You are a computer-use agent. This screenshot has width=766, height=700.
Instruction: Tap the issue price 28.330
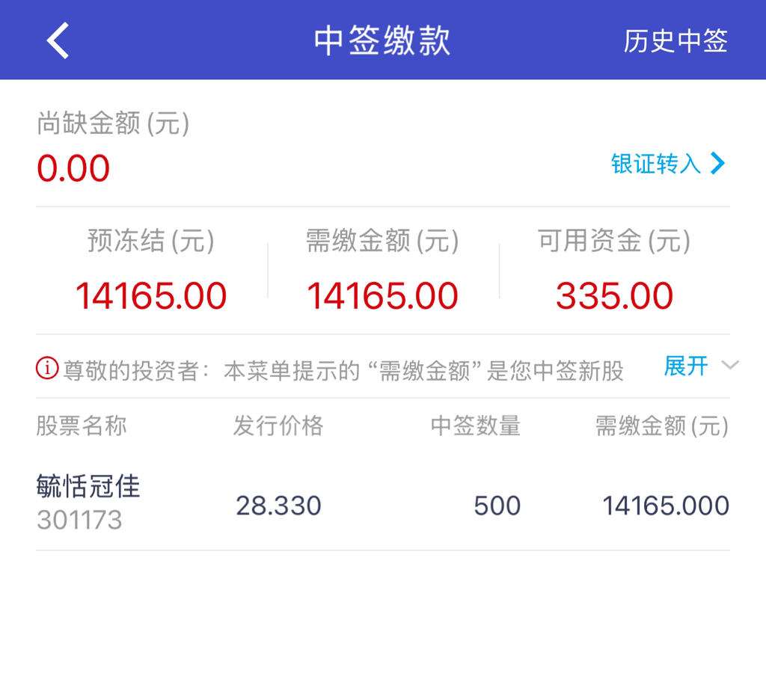click(x=278, y=506)
